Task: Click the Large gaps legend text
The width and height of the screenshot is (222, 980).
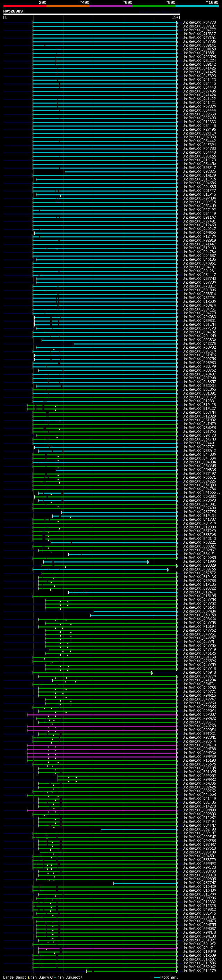Action: point(43,977)
